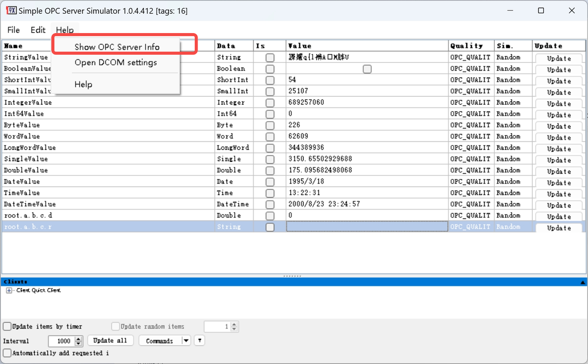
Task: Collapse the Clients panel with the arrow icon
Action: pos(582,282)
